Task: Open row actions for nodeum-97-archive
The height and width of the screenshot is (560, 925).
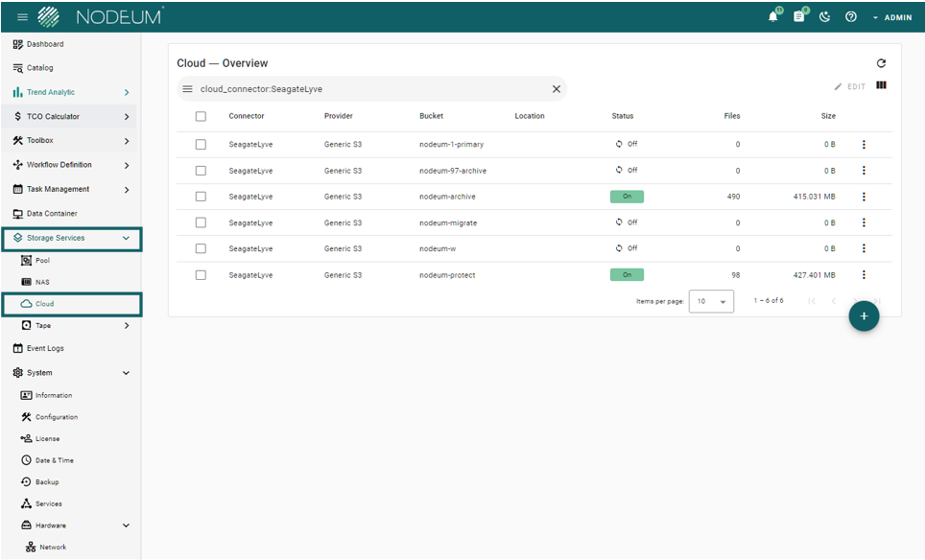Action: 864,171
